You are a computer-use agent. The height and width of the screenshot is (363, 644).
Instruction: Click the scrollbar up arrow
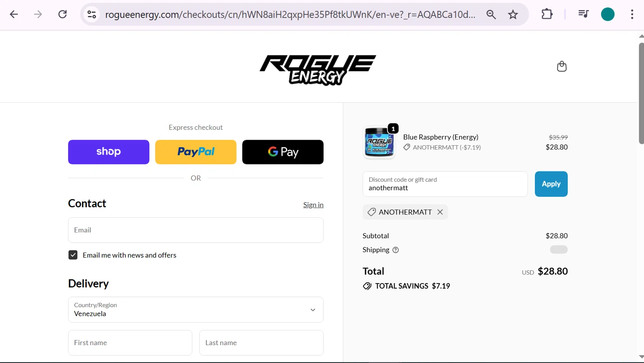coord(641,36)
